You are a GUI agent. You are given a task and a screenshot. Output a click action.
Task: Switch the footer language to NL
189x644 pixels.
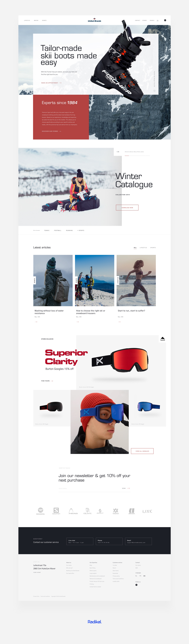pyautogui.click(x=136, y=576)
